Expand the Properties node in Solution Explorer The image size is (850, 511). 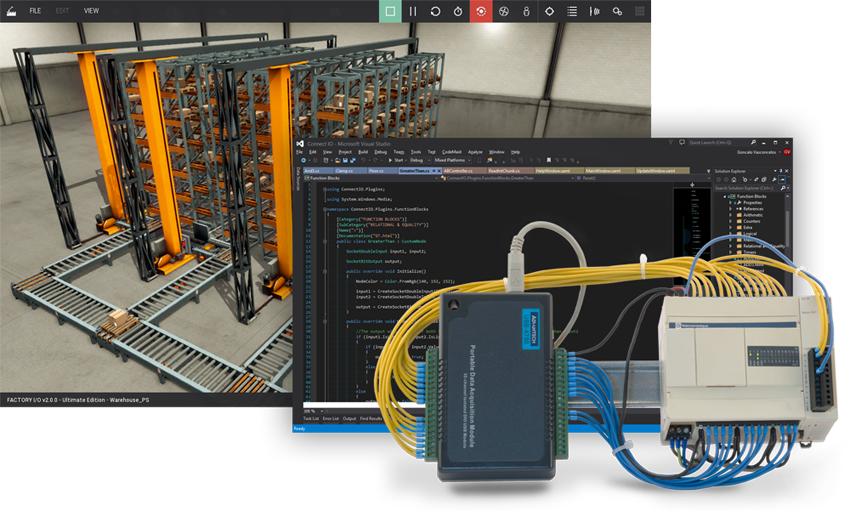click(x=730, y=203)
